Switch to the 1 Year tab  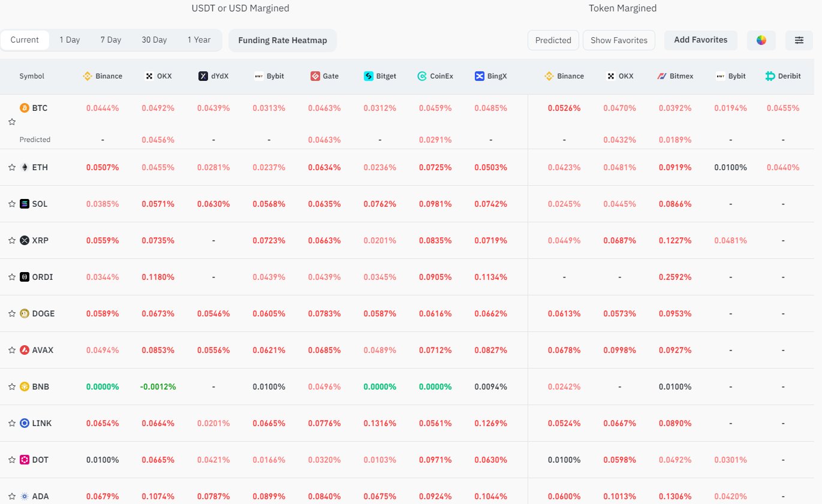199,40
